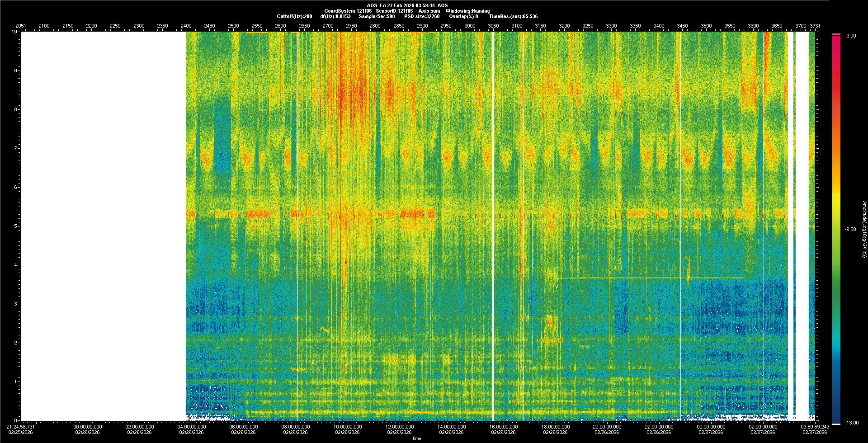Click the Windowing:Hanning label in the header
Image resolution: width=868 pixels, height=443 pixels.
click(x=467, y=11)
